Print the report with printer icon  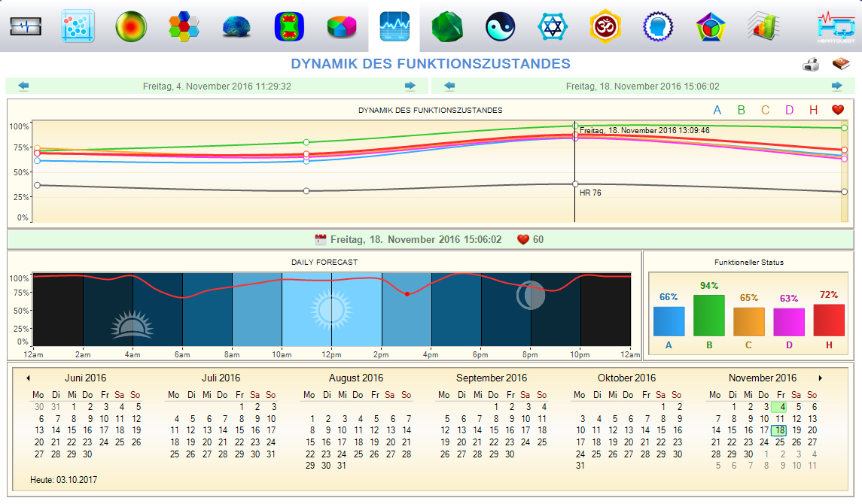(811, 65)
